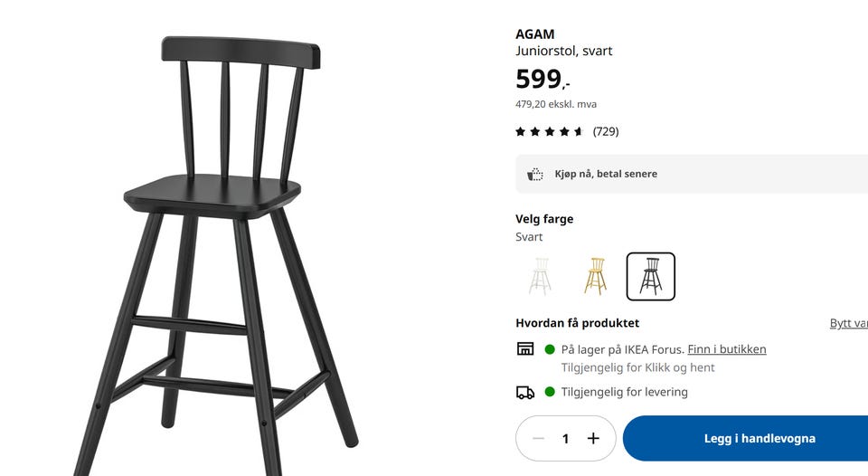Click the quantity number field
Image resolution: width=868 pixels, height=476 pixels.
click(565, 438)
